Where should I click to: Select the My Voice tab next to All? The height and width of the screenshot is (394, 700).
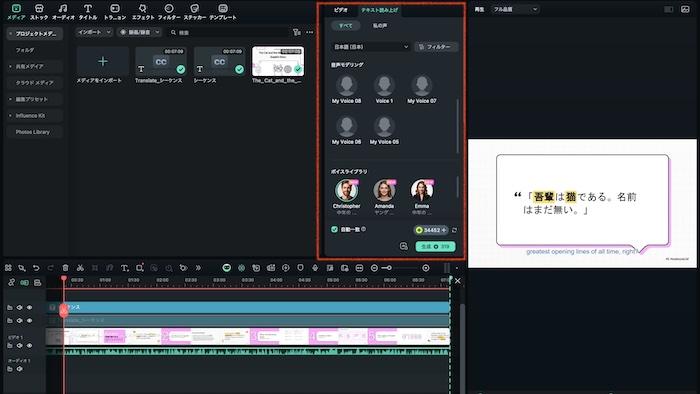tap(380, 26)
